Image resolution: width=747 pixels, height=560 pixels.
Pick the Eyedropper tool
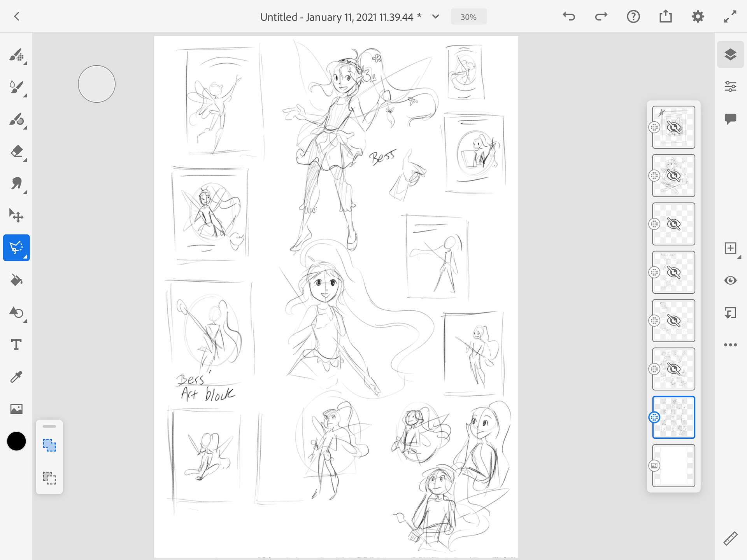(16, 376)
